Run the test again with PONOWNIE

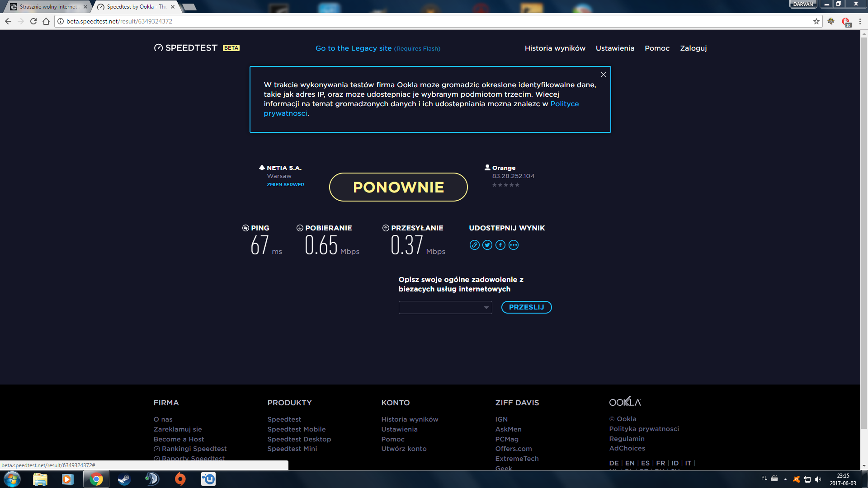click(398, 187)
